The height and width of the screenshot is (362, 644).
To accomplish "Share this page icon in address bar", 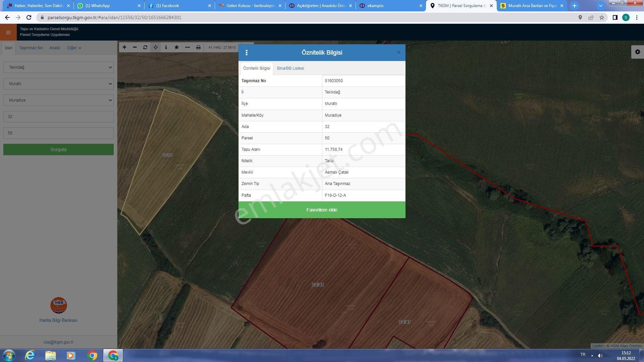I will (x=591, y=17).
